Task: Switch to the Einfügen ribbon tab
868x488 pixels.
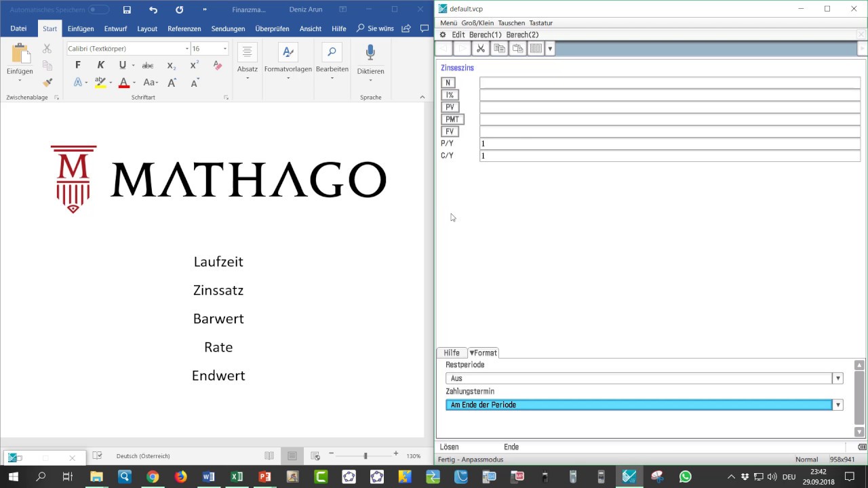Action: point(81,28)
